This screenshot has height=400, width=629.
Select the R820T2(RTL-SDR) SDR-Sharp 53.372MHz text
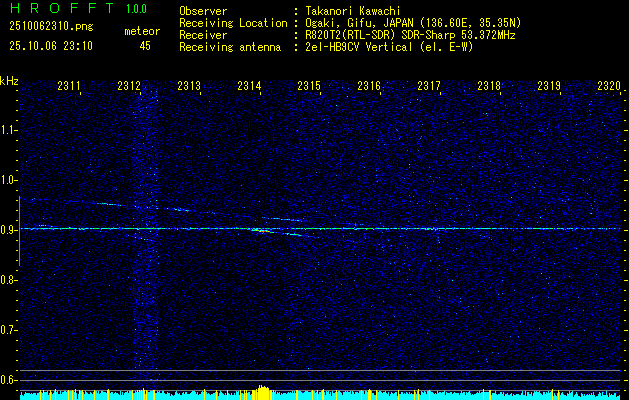[410, 35]
